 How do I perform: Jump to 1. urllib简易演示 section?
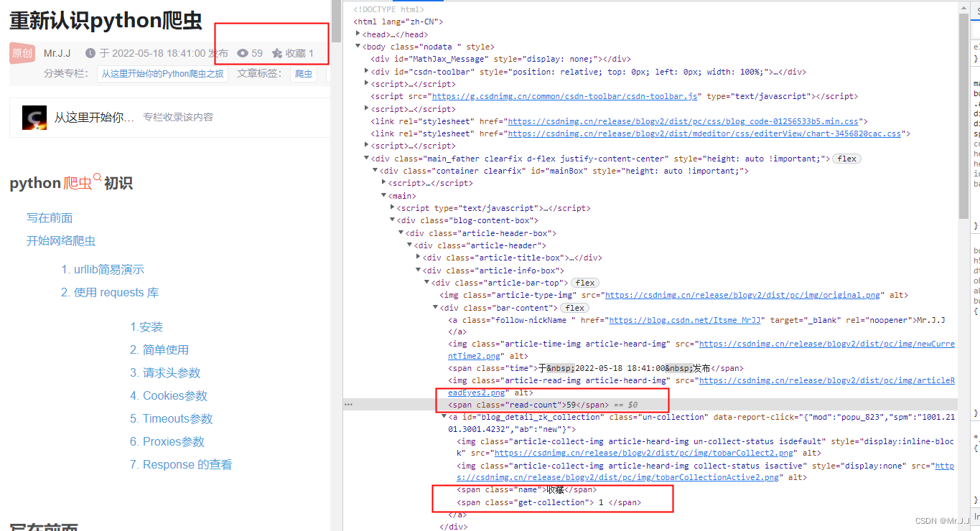click(x=103, y=270)
